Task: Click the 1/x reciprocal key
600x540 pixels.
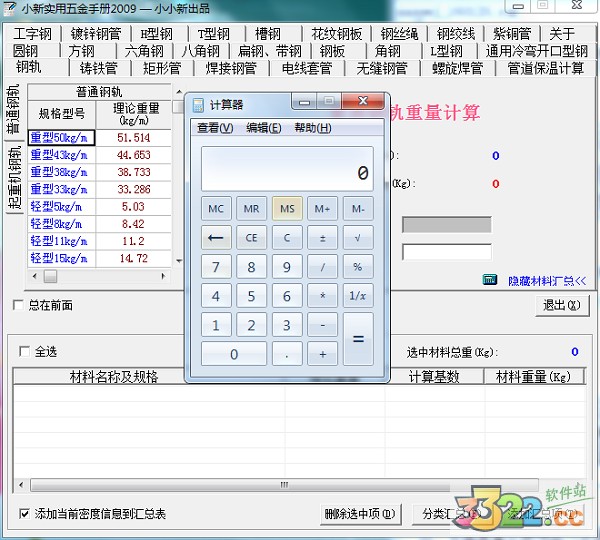Action: point(358,295)
